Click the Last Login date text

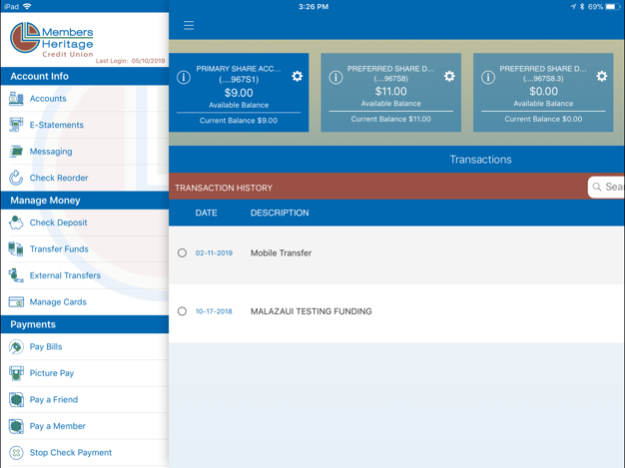(130, 61)
